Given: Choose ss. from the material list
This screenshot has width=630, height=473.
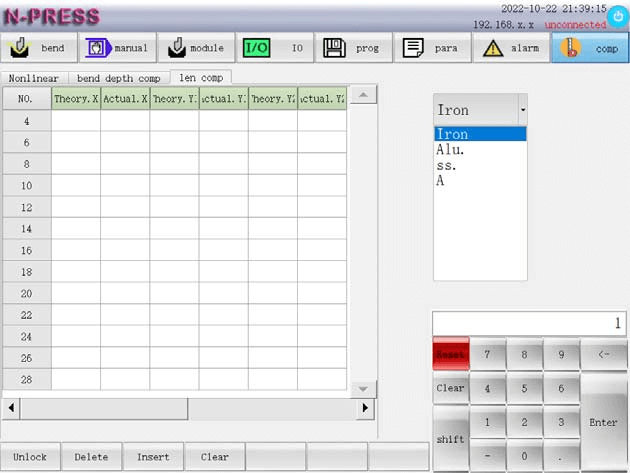Looking at the screenshot, I should (x=446, y=165).
